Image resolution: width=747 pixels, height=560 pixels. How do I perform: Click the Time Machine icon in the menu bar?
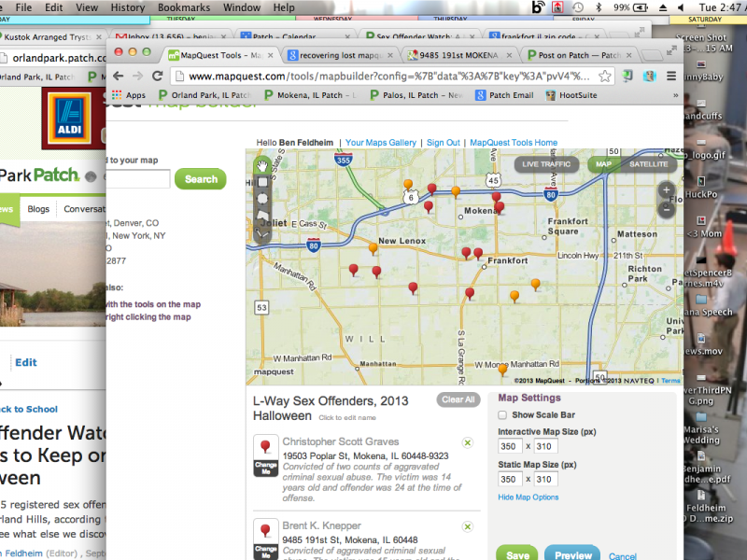pos(578,7)
